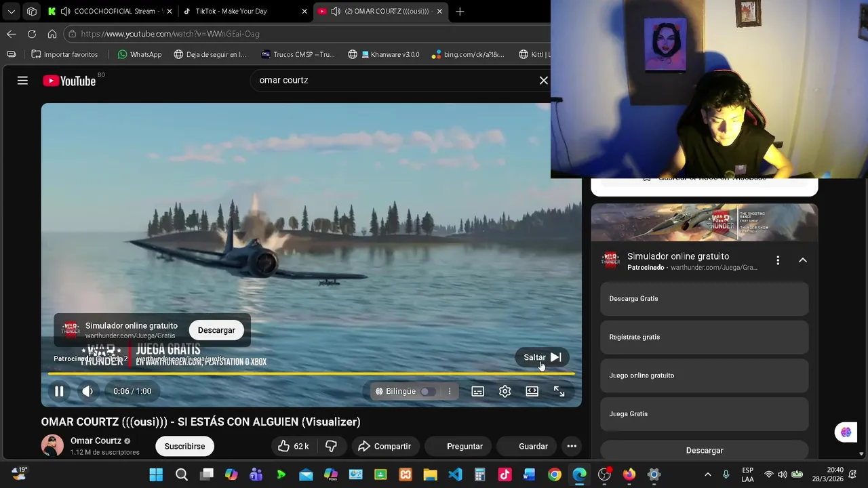Select Descarga Gratis ad link
Viewport: 868px width, 488px height.
[705, 299]
